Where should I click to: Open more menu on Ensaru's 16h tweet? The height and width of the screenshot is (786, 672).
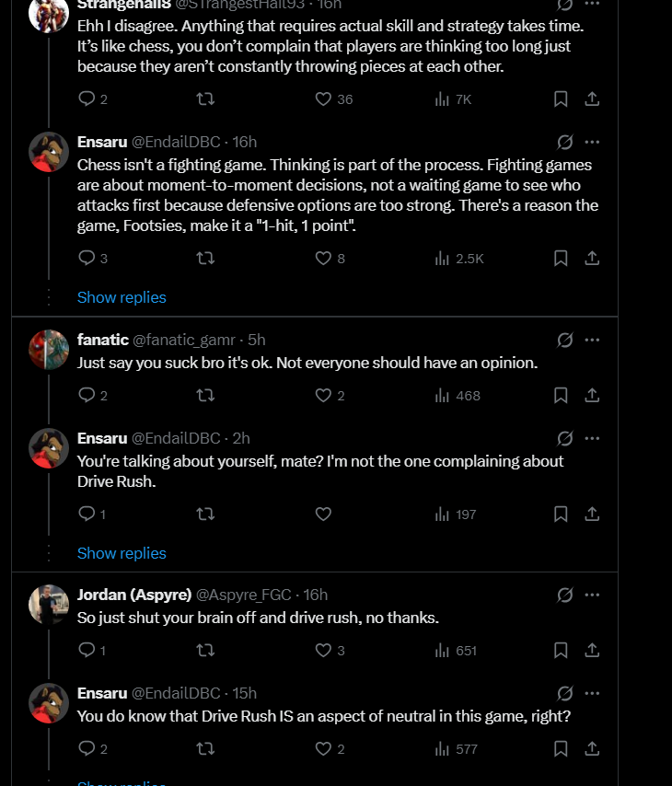(x=592, y=142)
